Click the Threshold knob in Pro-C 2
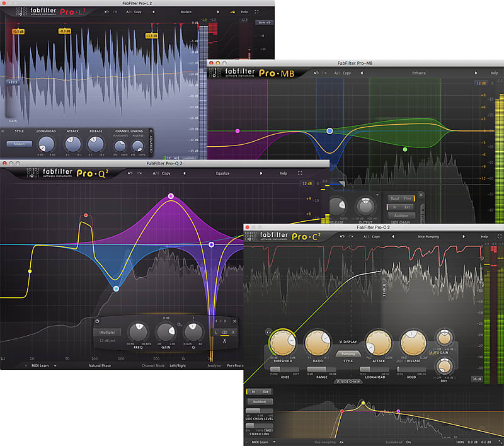This screenshot has width=504, height=446. pyautogui.click(x=283, y=342)
